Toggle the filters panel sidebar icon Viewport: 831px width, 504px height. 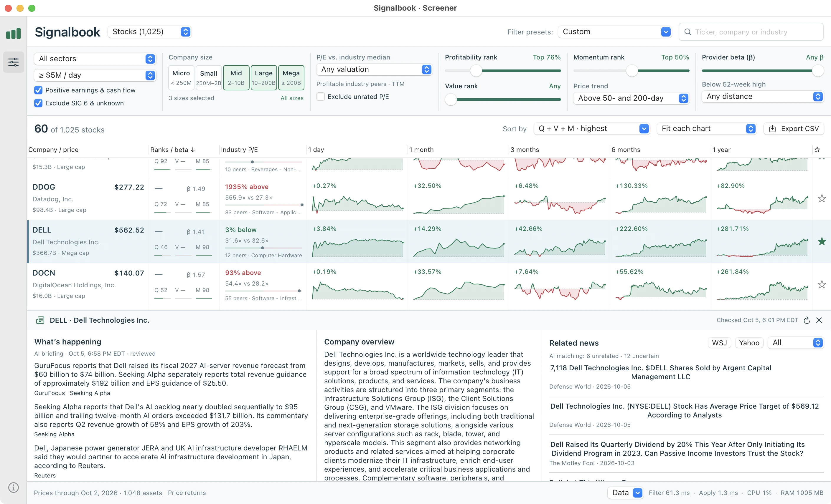tap(14, 62)
